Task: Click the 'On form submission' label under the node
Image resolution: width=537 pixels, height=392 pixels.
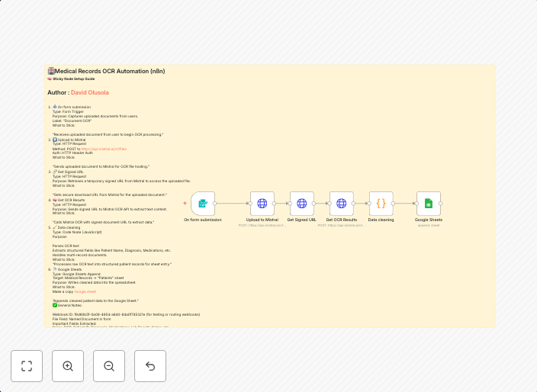Action: point(203,220)
